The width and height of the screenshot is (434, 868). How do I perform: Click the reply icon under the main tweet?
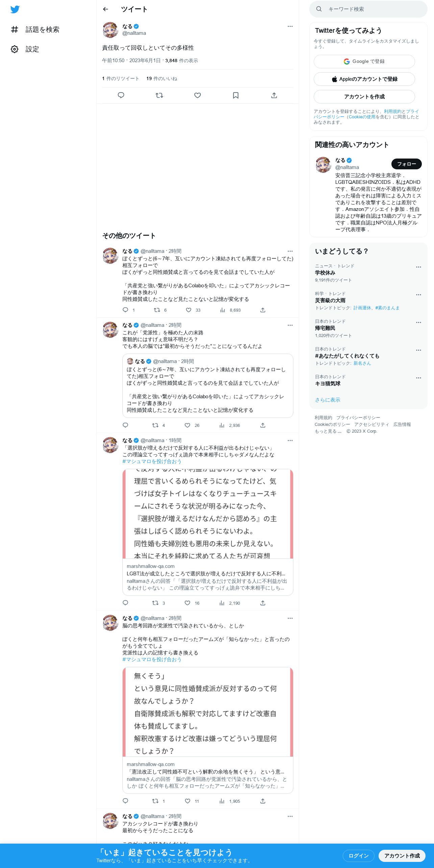pos(121,95)
